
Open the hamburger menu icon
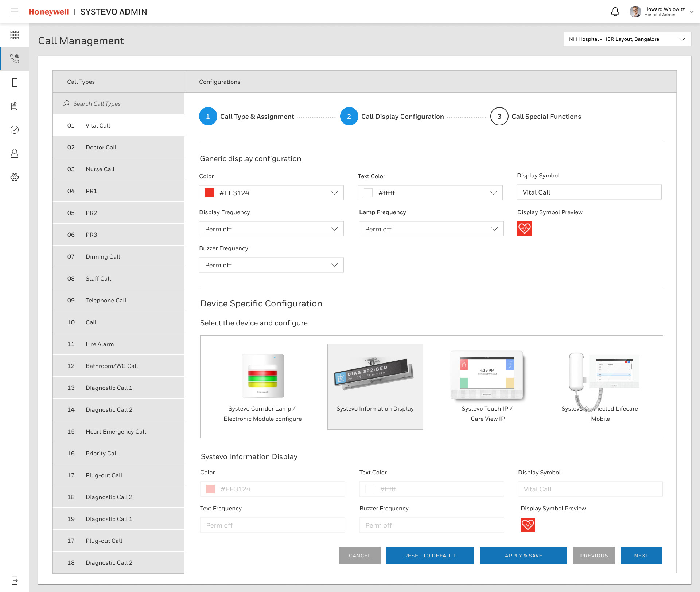pyautogui.click(x=15, y=12)
